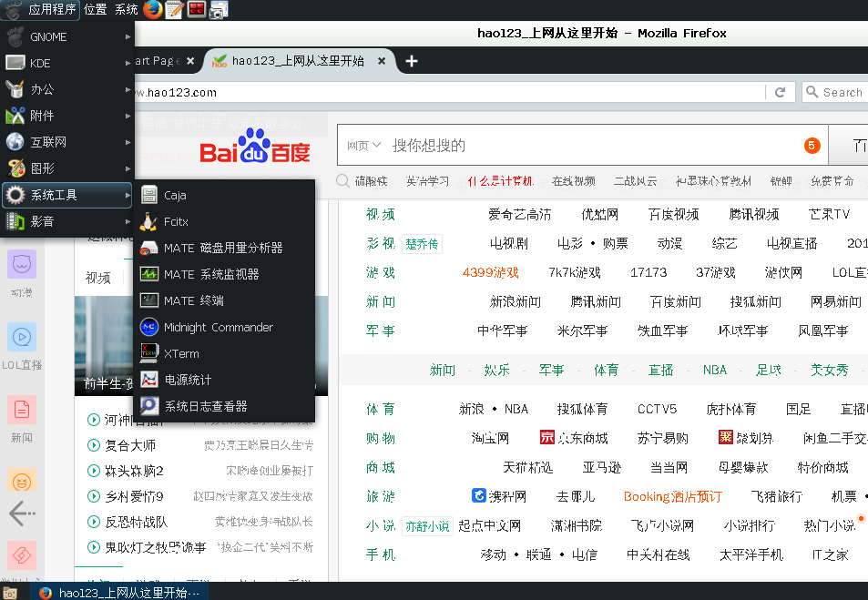Open the 乡村爱情9 video entry
The width and height of the screenshot is (868, 600).
tap(134, 496)
